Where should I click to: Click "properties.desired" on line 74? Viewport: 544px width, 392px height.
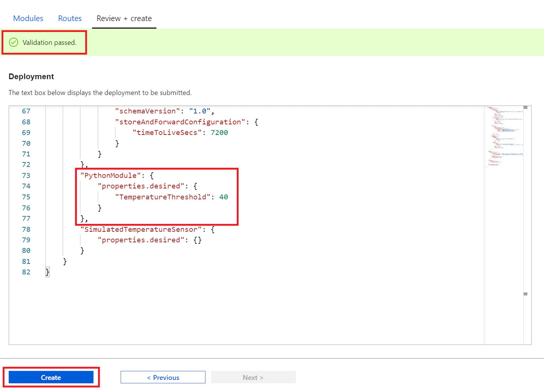tap(141, 186)
